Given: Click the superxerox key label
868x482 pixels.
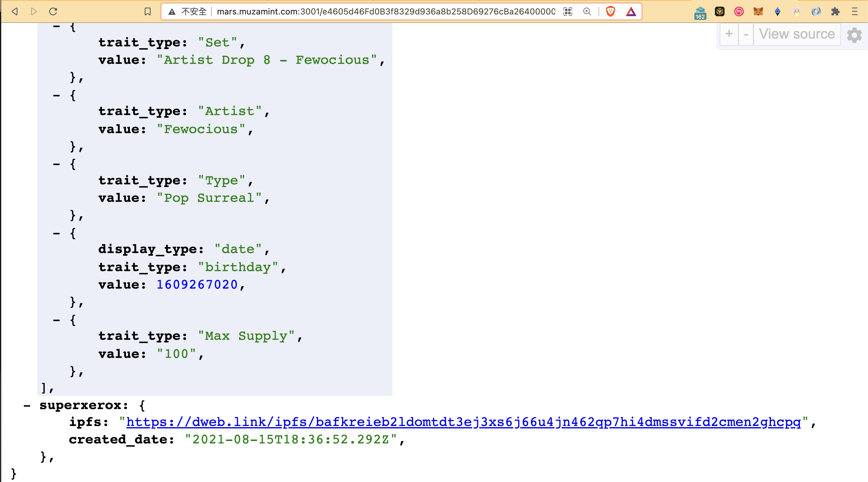Looking at the screenshot, I should pyautogui.click(x=80, y=405).
